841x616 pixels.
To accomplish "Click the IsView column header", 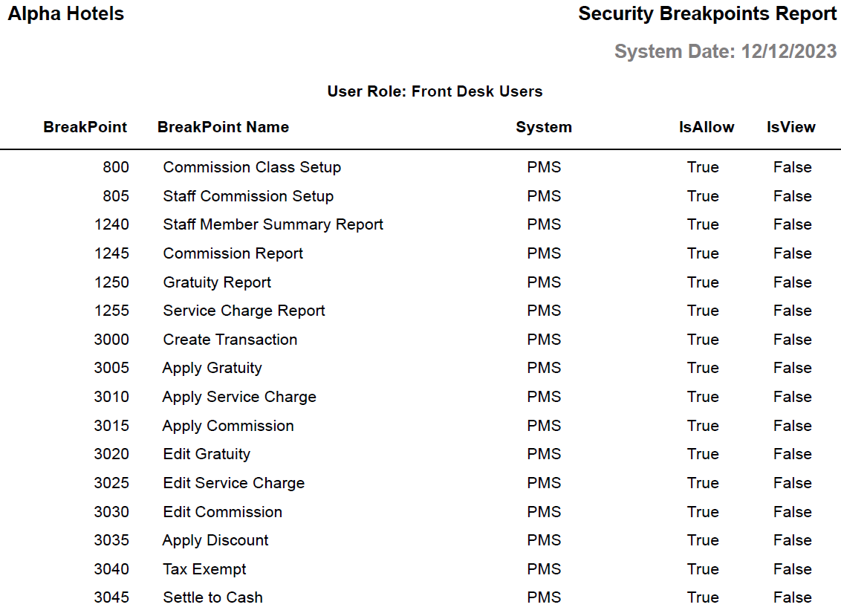I will (x=791, y=127).
